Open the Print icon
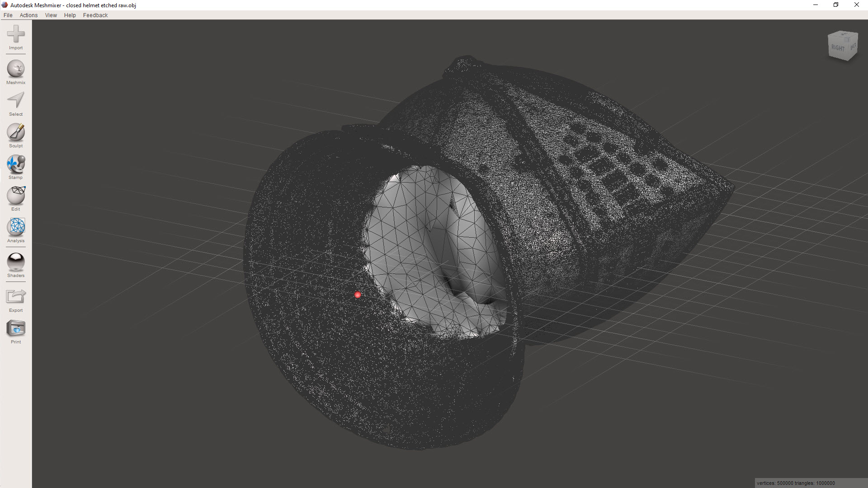Viewport: 868px width, 488px height. (x=16, y=329)
